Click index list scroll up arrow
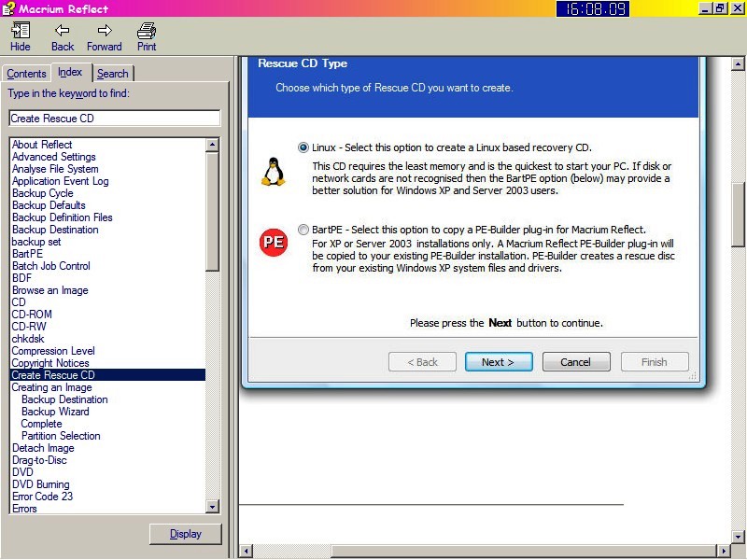 point(213,145)
